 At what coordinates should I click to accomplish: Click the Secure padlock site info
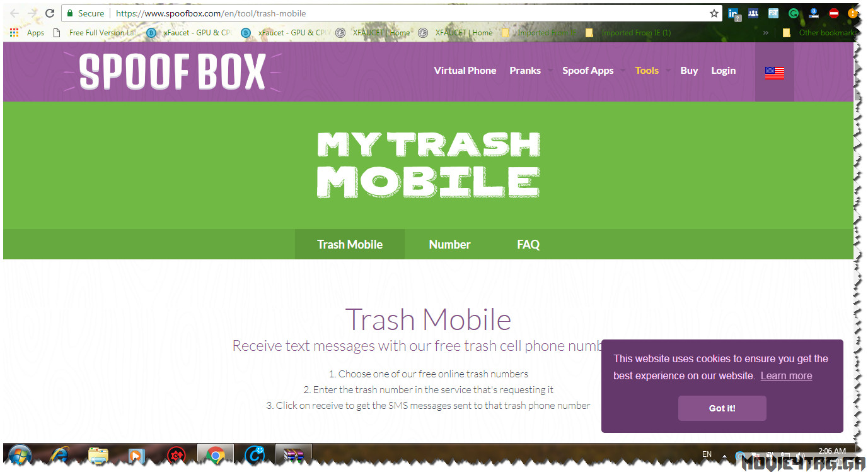coord(86,13)
